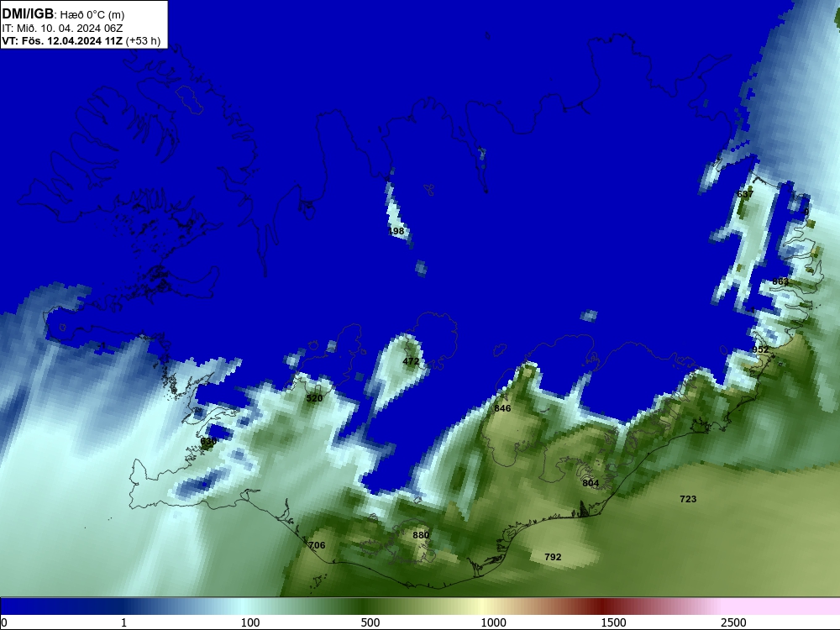The width and height of the screenshot is (840, 630).
Task: Click the map value 472
Action: 411,361
